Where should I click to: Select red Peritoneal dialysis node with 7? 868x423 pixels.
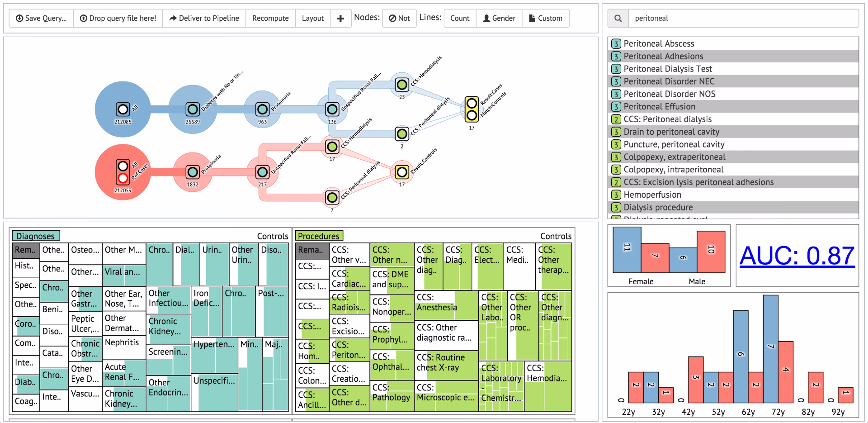(332, 197)
